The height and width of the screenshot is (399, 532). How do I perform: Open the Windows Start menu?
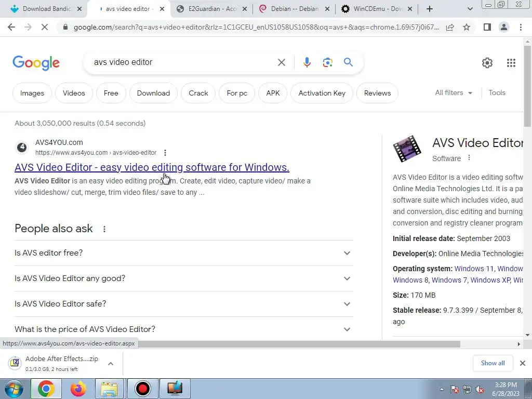pos(14,389)
